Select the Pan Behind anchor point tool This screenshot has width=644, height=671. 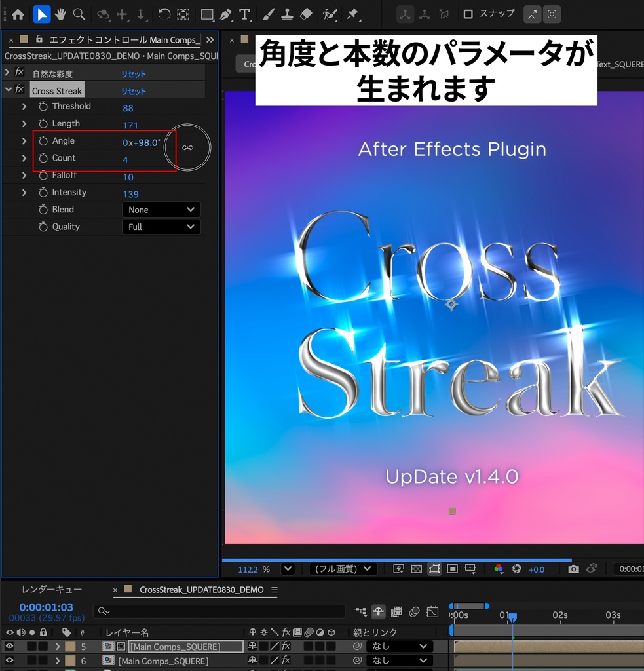183,14
